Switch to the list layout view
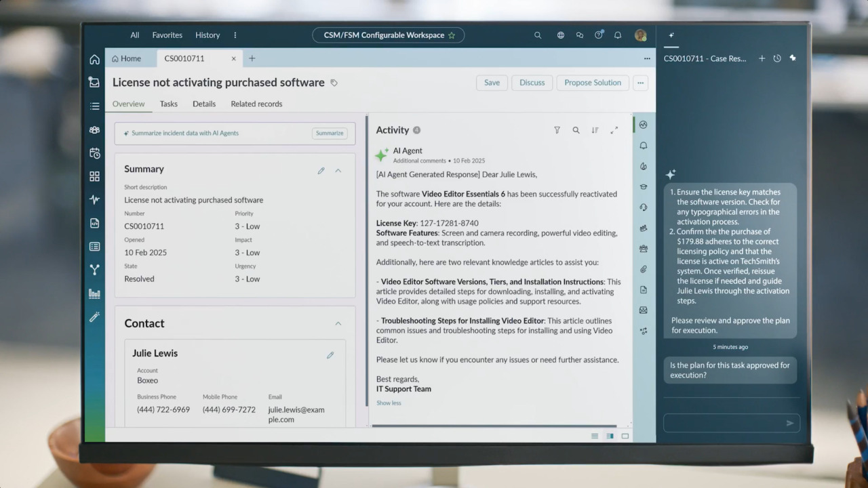 595,436
